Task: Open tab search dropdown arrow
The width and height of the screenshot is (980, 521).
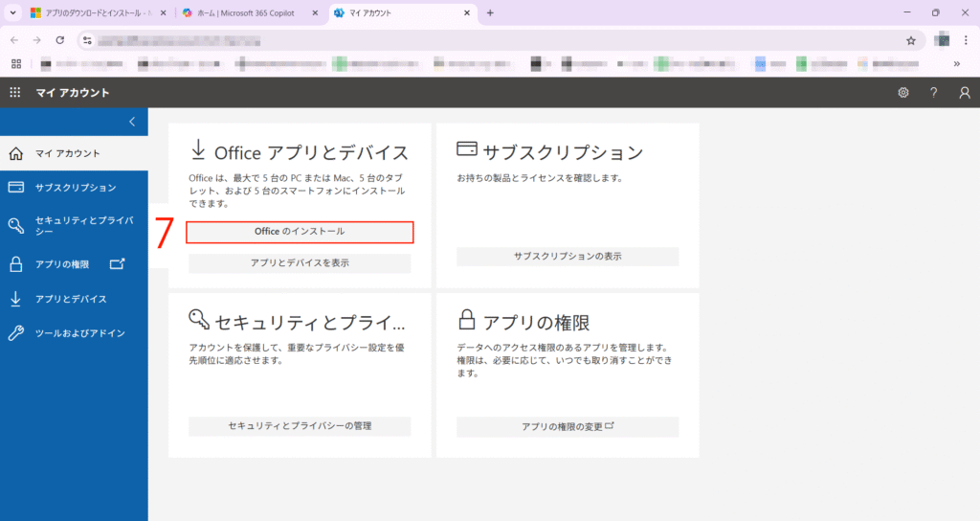Action: (12, 12)
